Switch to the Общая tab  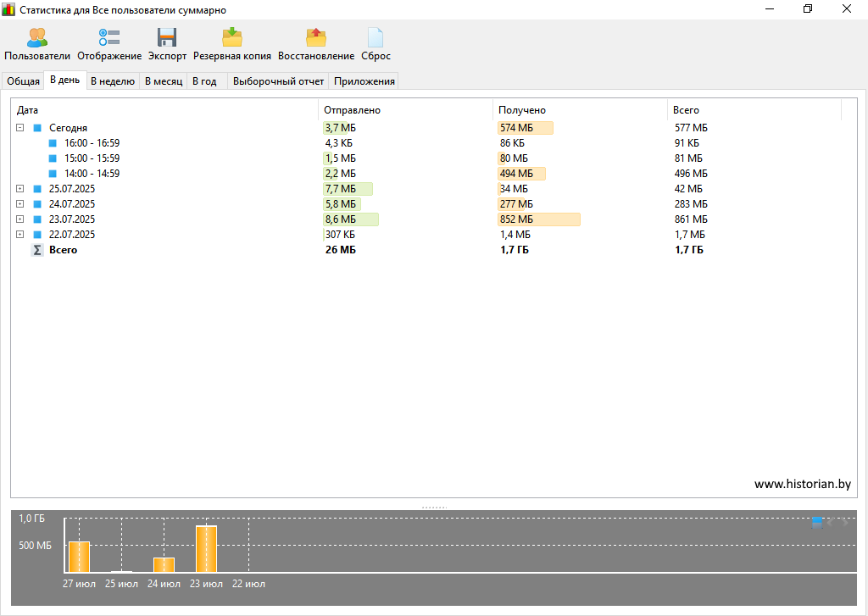click(x=24, y=81)
